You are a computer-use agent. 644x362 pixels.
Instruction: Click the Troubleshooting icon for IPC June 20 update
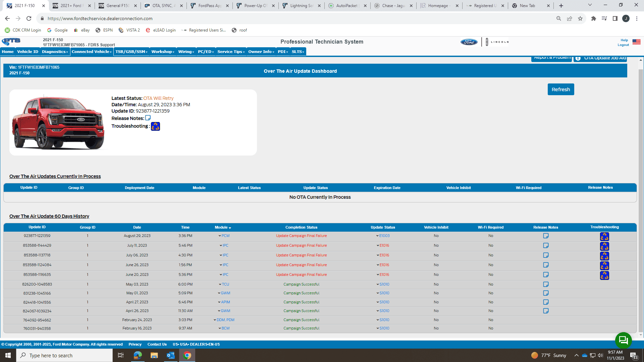(x=604, y=275)
